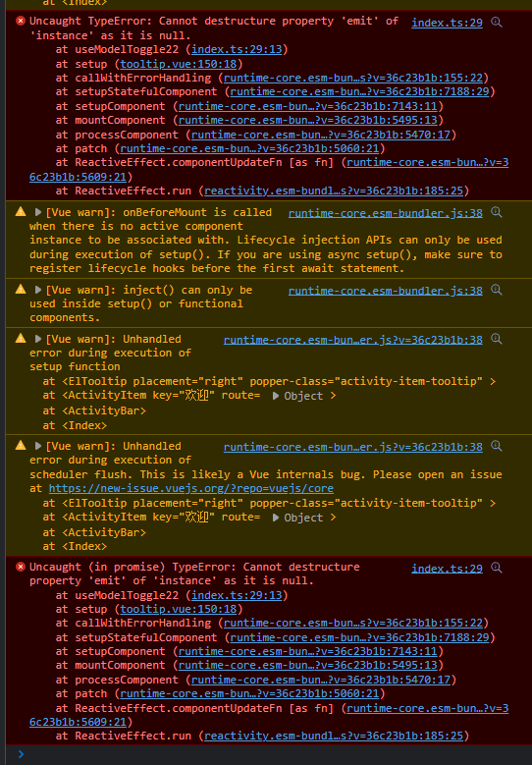Open tooltip.vue:150:18 link in promise error trace
Viewport: 532px width, 765px height.
click(x=178, y=609)
